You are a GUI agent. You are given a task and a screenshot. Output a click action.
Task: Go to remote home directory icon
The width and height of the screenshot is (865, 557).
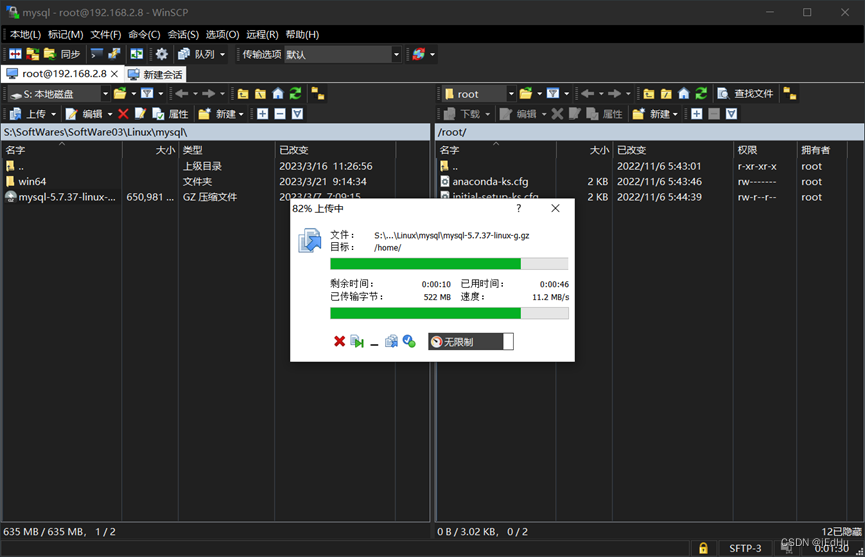[x=684, y=94]
